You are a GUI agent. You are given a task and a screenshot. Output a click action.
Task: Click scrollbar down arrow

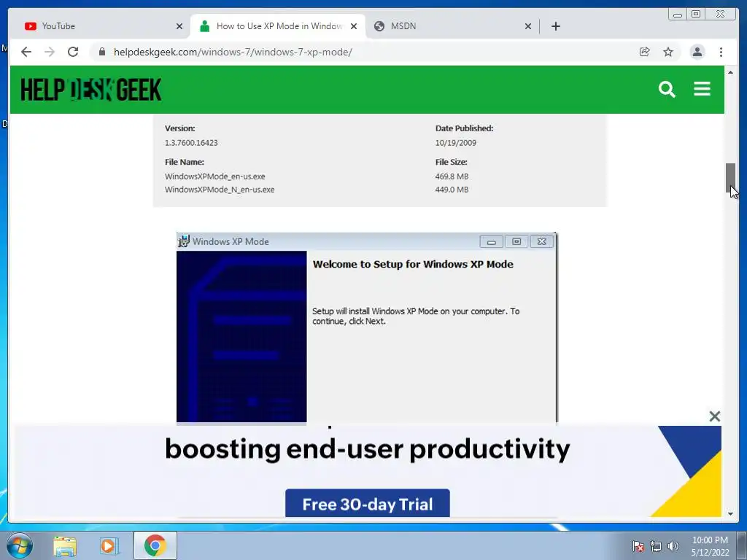click(730, 514)
